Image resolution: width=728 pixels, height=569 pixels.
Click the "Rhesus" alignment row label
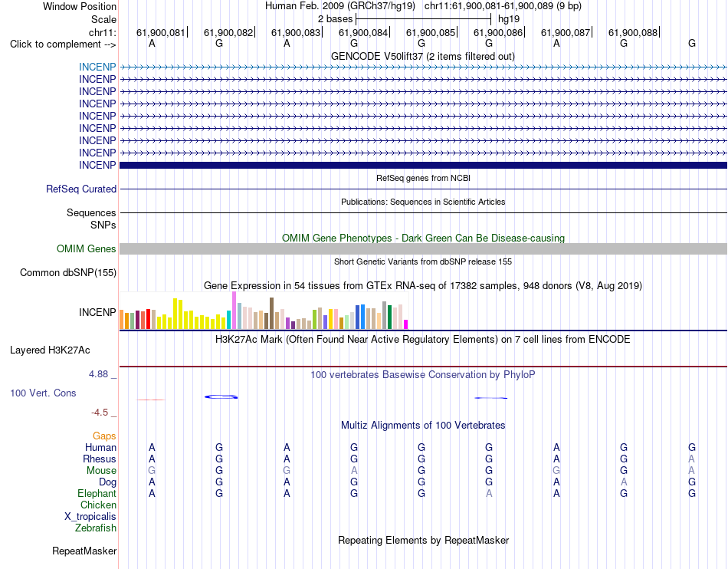pyautogui.click(x=100, y=459)
